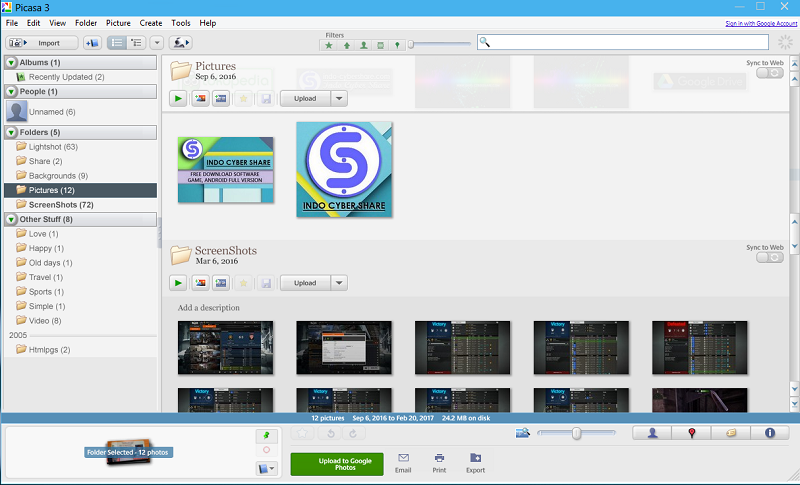The height and width of the screenshot is (485, 800).
Task: Select the large Indo Cyber Share logo thumbnail
Action: pyautogui.click(x=344, y=170)
